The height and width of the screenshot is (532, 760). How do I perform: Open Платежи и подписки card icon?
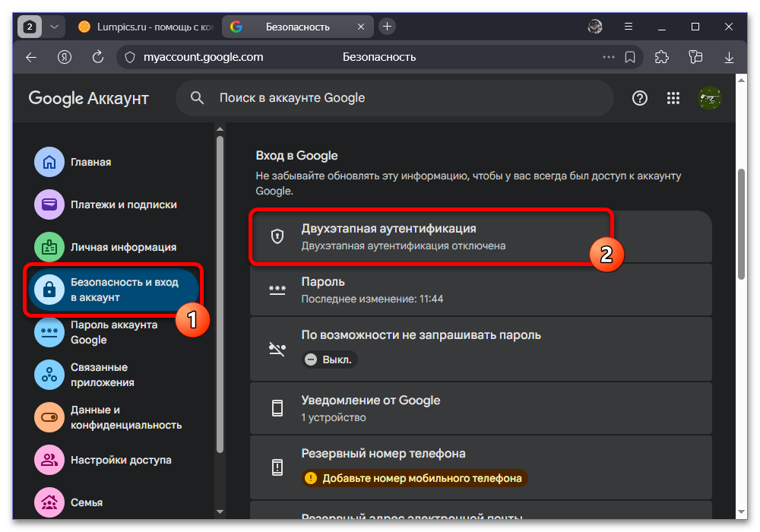click(49, 204)
